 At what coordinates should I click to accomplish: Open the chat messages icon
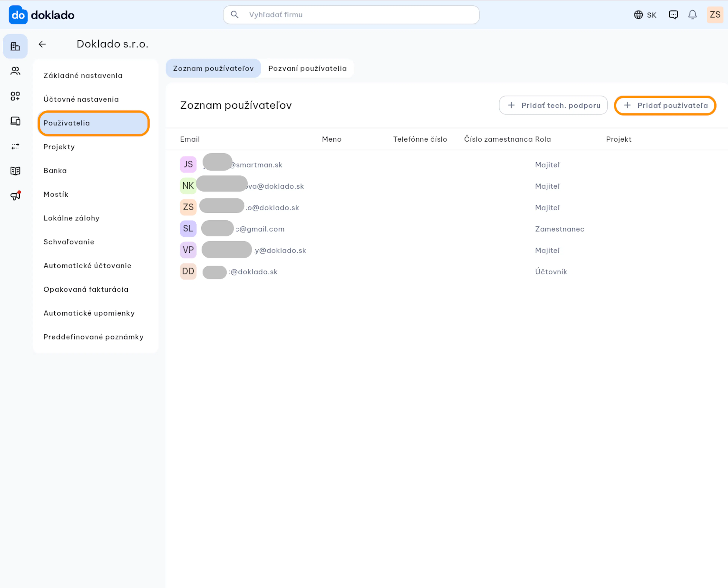click(x=673, y=15)
